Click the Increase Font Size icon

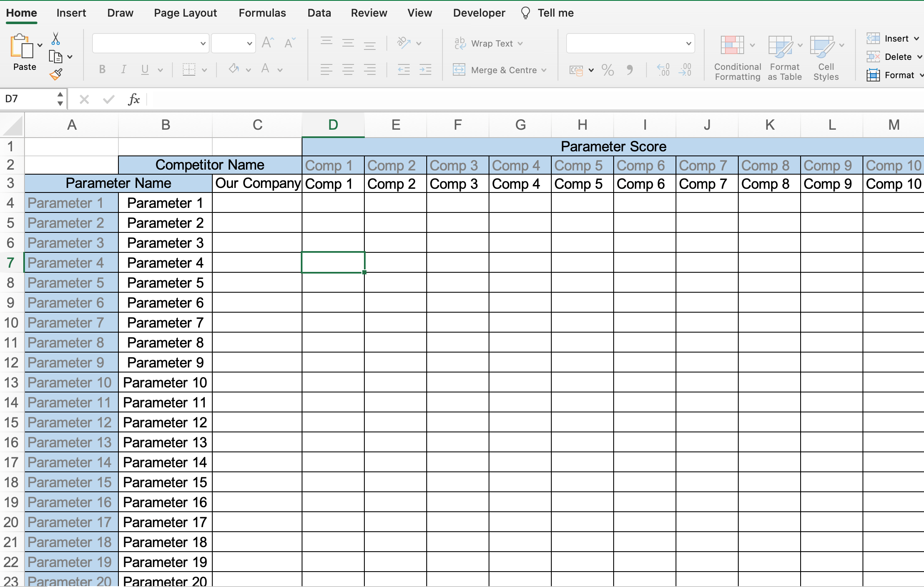tap(268, 43)
